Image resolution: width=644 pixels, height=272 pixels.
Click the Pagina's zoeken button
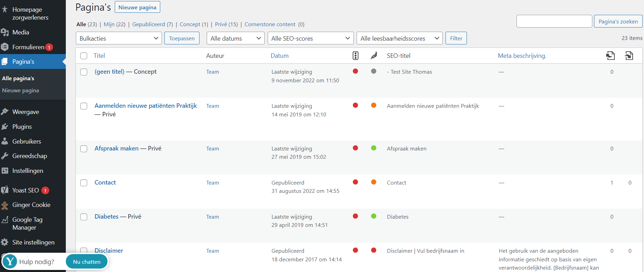(618, 21)
